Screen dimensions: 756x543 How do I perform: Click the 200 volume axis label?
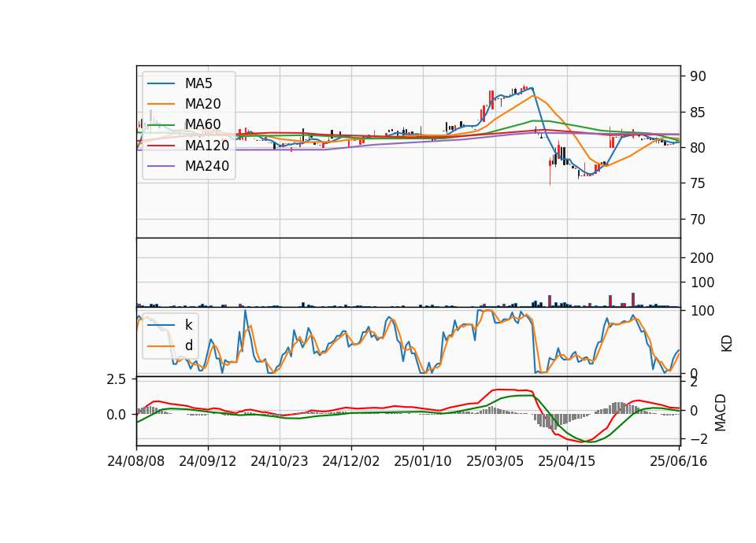[x=702, y=258]
